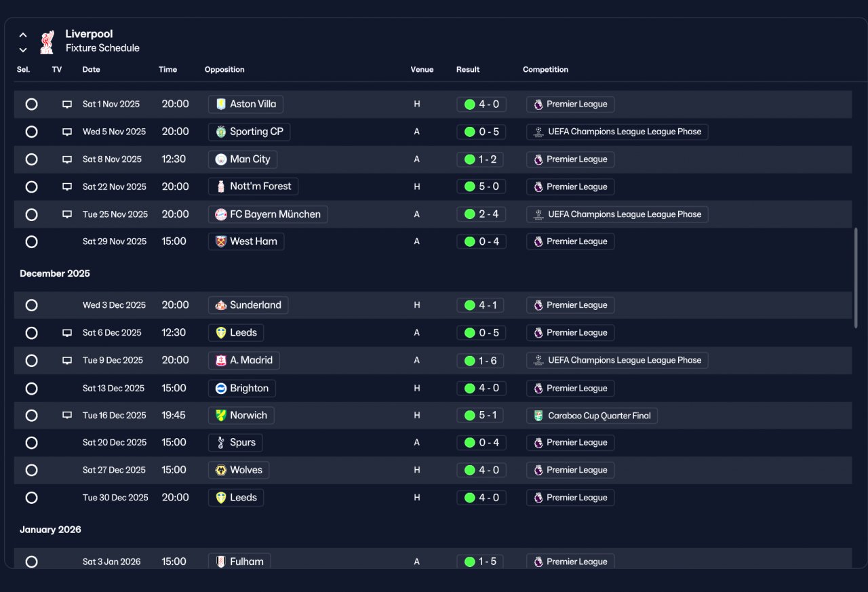The height and width of the screenshot is (592, 868).
Task: Click the down chevron beside Liverpool
Action: pyautogui.click(x=23, y=50)
